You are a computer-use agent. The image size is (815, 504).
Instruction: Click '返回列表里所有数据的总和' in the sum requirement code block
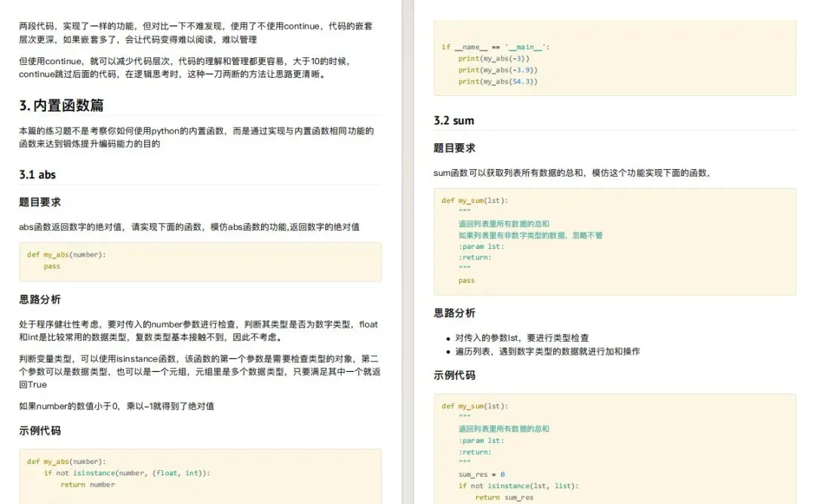(503, 224)
